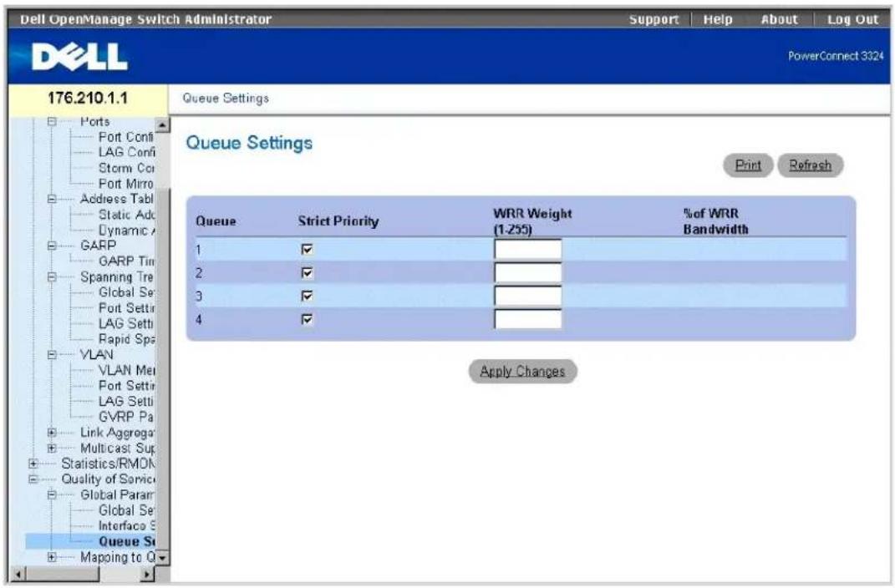The image size is (895, 588).
Task: Click WRR Weight field for queue 4
Action: tap(527, 319)
